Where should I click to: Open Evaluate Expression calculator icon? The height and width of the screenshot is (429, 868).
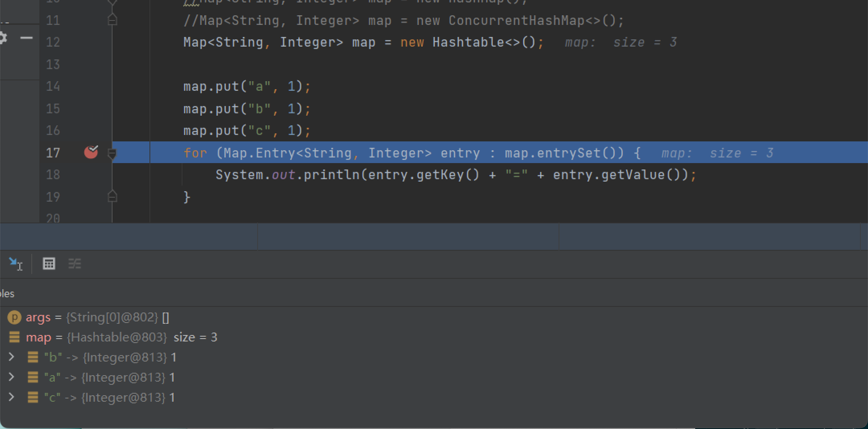pos(49,264)
